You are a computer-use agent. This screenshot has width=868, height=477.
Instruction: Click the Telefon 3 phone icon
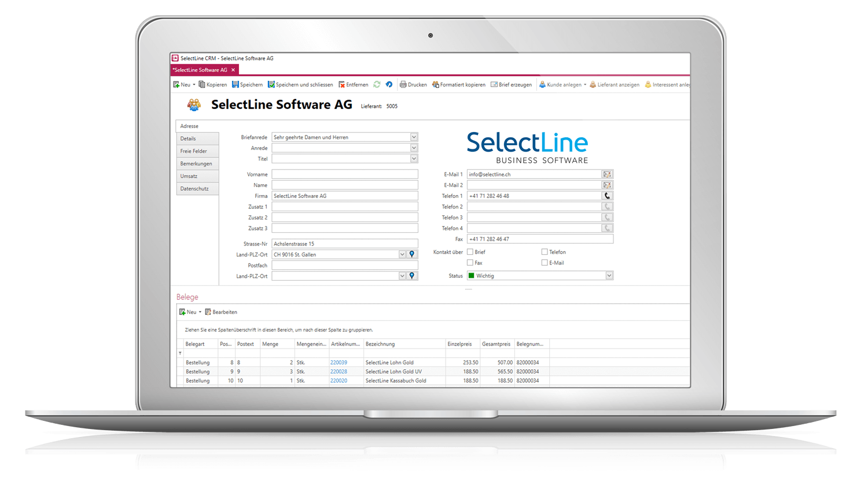[607, 218]
